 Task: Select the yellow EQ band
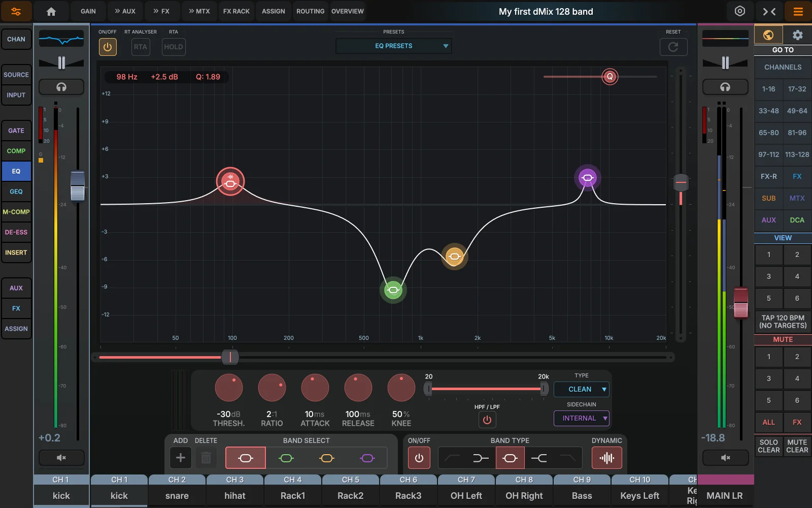(x=327, y=458)
